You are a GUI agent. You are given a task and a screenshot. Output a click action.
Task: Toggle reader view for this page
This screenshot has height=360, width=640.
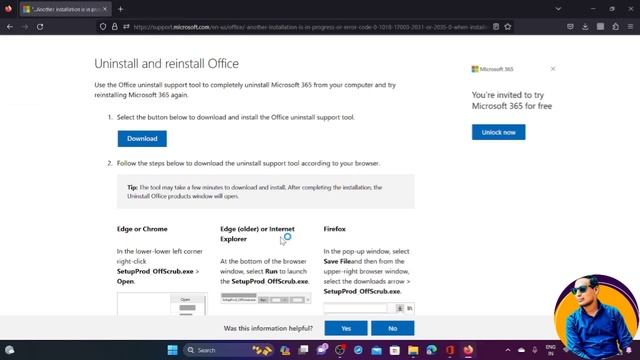point(496,27)
